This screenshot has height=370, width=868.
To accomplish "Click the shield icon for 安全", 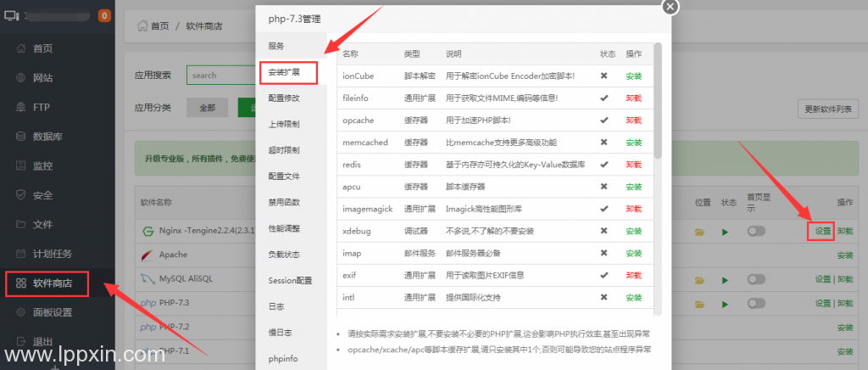I will coord(21,195).
